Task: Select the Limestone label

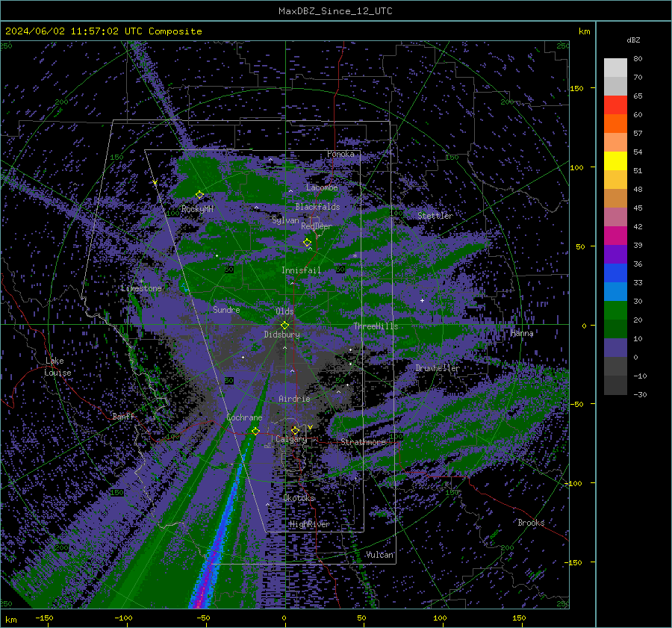Action: (141, 288)
